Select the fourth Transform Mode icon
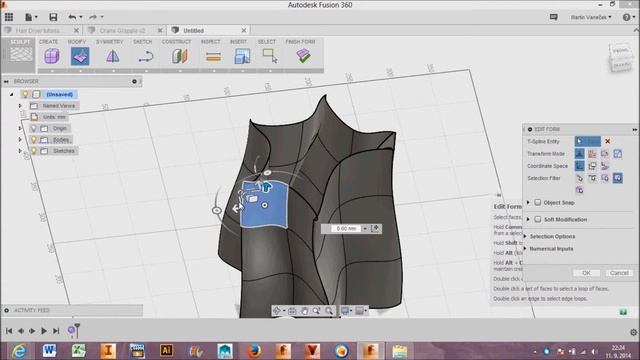 (618, 153)
